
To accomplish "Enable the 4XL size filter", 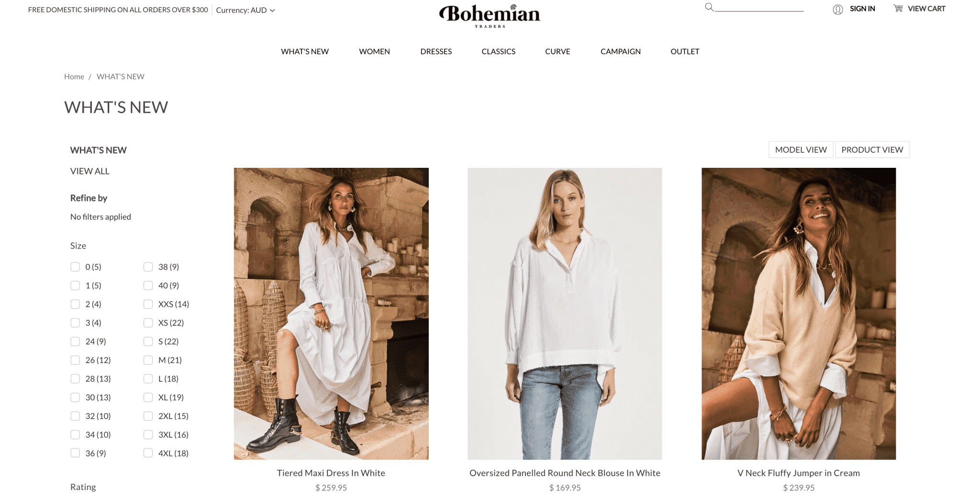I will tap(148, 453).
